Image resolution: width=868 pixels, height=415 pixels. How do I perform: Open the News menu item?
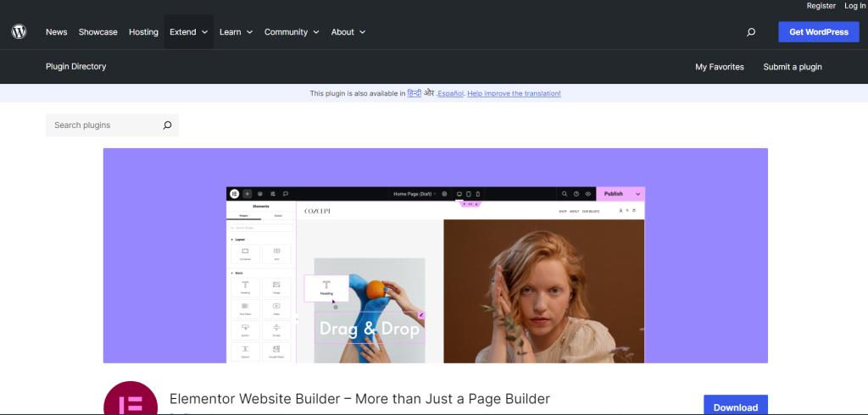(57, 32)
